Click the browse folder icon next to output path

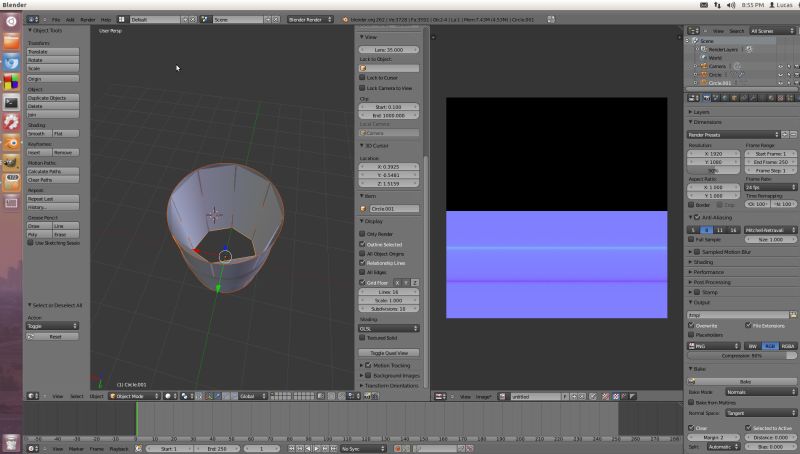(793, 315)
